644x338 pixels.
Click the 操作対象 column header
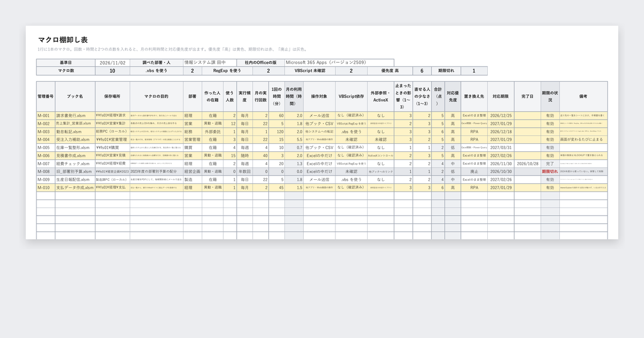point(319,97)
